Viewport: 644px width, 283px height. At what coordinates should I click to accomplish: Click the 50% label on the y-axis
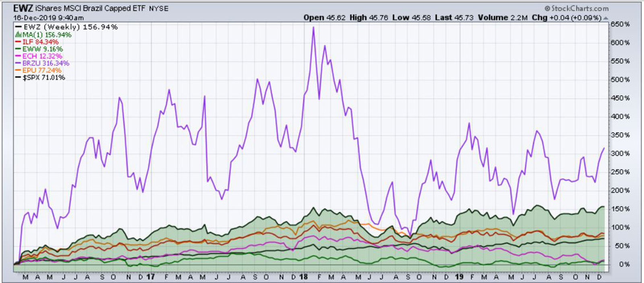[621, 246]
